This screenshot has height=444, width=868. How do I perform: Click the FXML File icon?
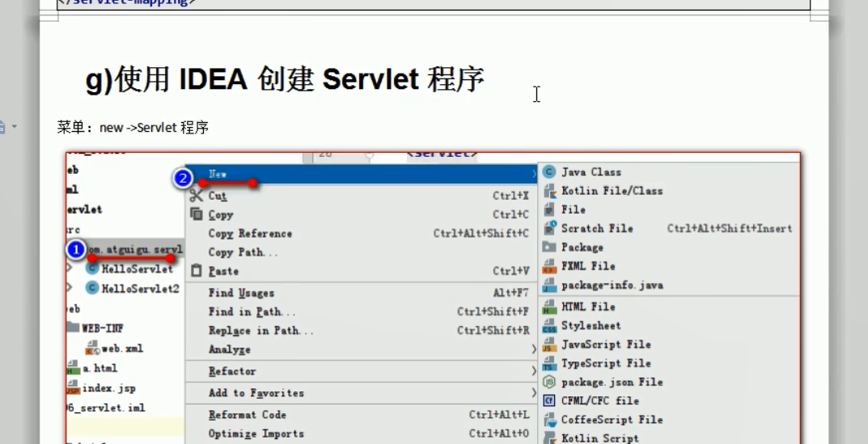(549, 266)
